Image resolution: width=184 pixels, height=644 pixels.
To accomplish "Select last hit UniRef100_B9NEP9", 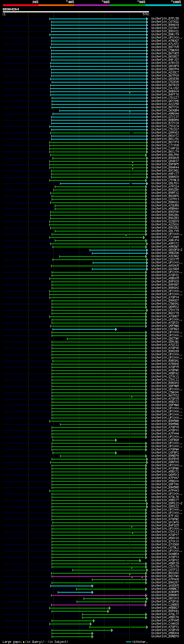I will click(x=165, y=637).
